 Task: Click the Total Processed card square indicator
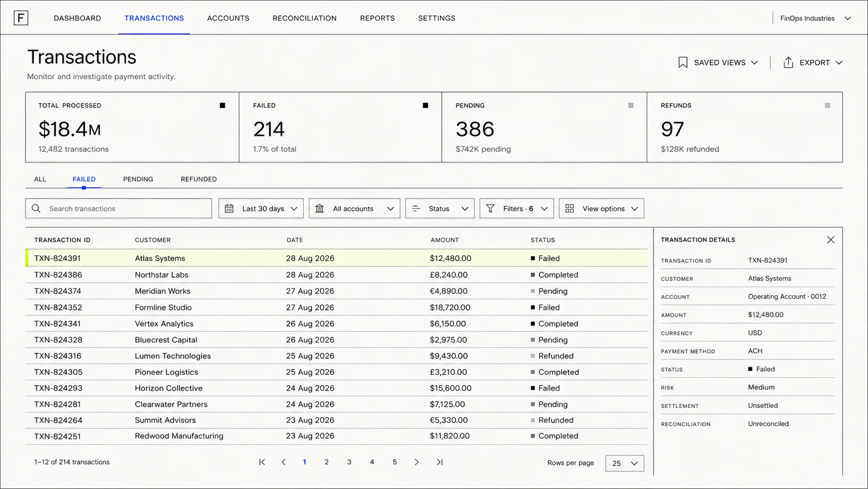tap(223, 105)
